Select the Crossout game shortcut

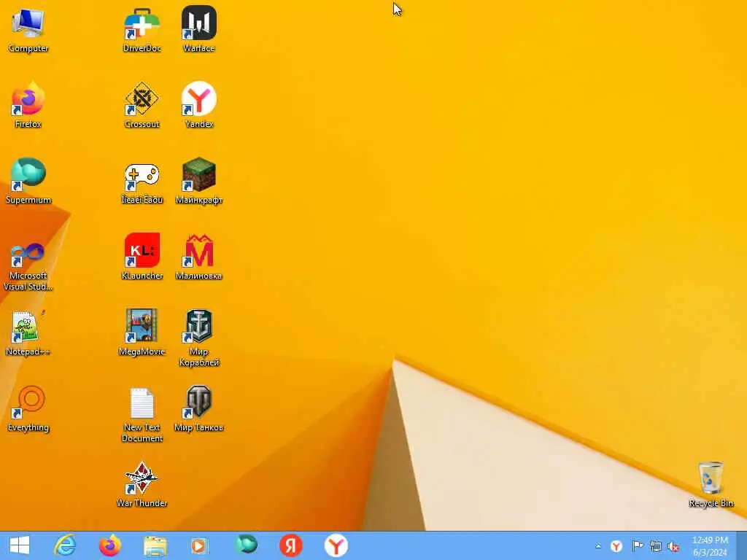[x=142, y=105]
